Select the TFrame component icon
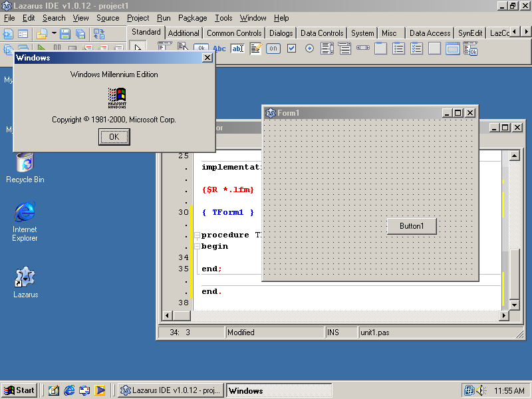The height and width of the screenshot is (399, 532). coord(453,49)
